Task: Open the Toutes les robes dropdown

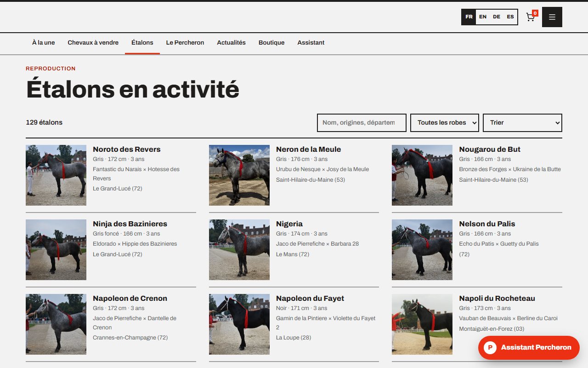Action: click(x=445, y=123)
